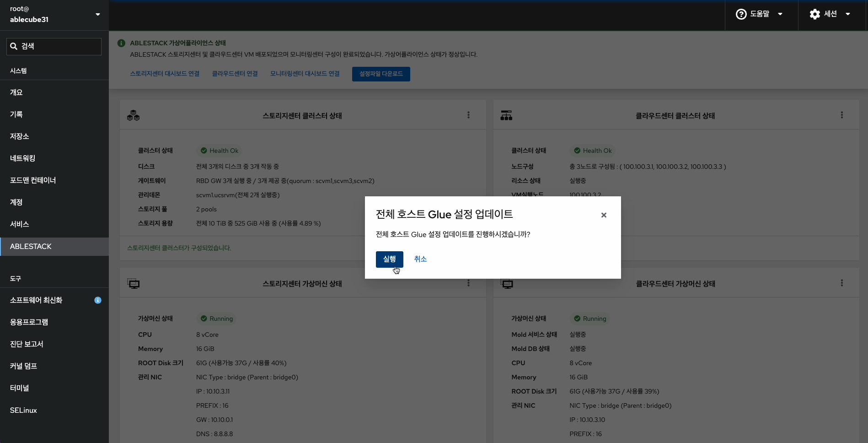Click the storage cluster icon on 스토리지센터 card
This screenshot has width=868, height=443.
(x=133, y=115)
